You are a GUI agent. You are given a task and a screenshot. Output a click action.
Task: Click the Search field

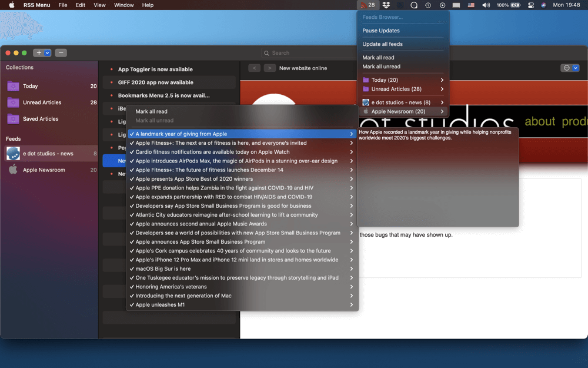point(310,53)
